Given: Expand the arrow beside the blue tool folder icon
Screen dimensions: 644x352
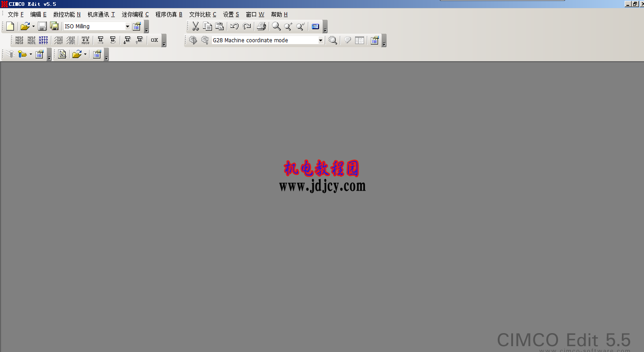Looking at the screenshot, I should click(x=31, y=54).
